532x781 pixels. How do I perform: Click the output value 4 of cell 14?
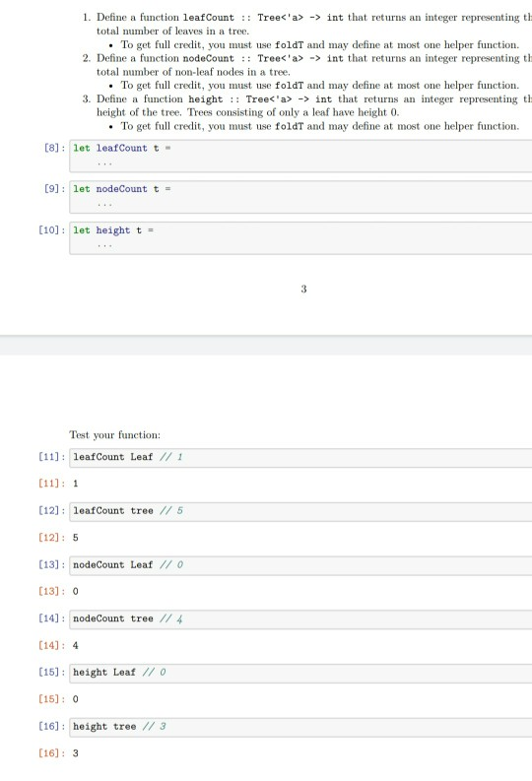click(x=75, y=645)
